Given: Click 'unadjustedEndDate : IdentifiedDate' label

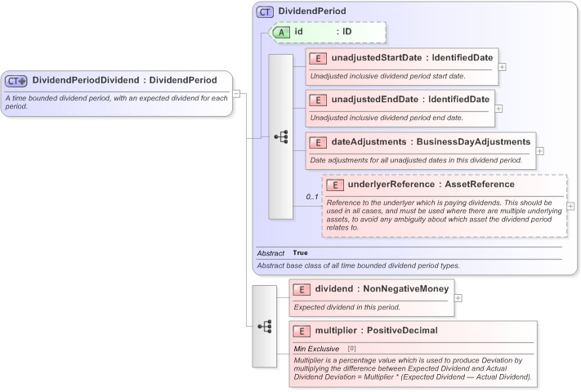Looking at the screenshot, I should (x=410, y=100).
